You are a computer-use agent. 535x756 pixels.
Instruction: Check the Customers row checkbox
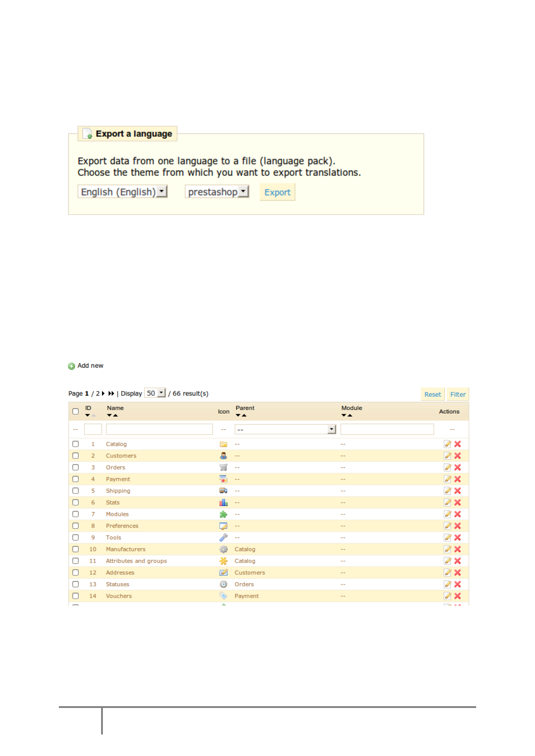[x=75, y=456]
